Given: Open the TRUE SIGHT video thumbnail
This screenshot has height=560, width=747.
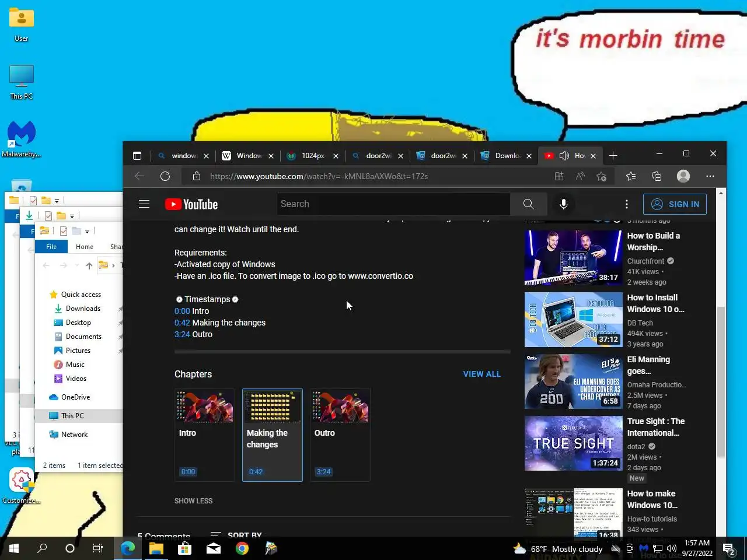Looking at the screenshot, I should 573,443.
